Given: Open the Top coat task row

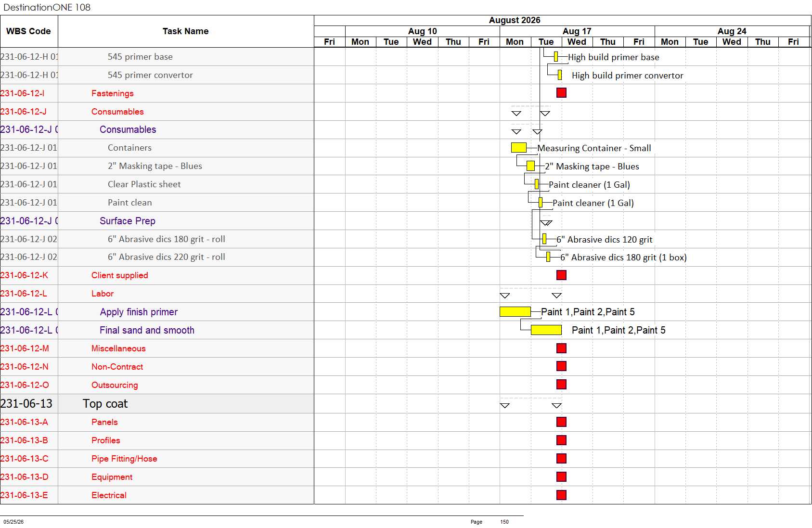Looking at the screenshot, I should tap(157, 403).
